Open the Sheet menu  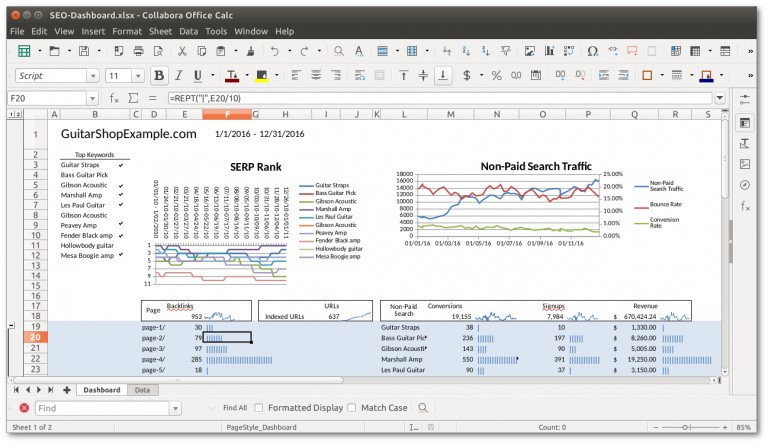pos(160,31)
